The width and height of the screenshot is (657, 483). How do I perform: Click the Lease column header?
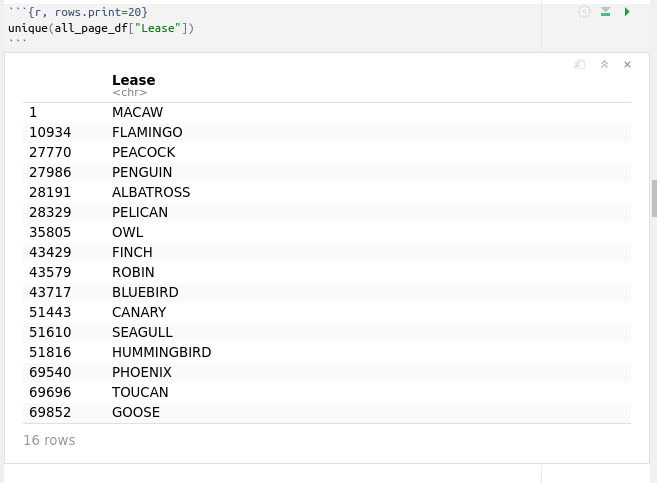point(133,80)
